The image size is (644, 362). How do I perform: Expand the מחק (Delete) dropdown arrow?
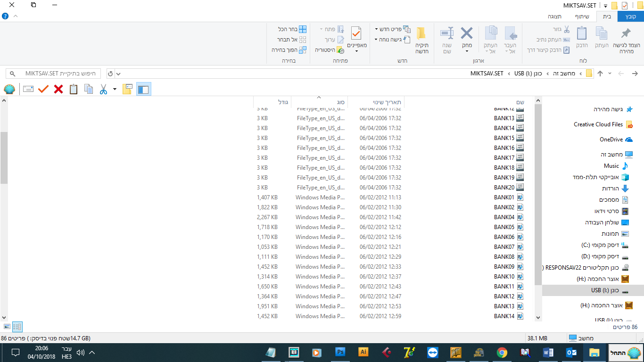coord(467,51)
